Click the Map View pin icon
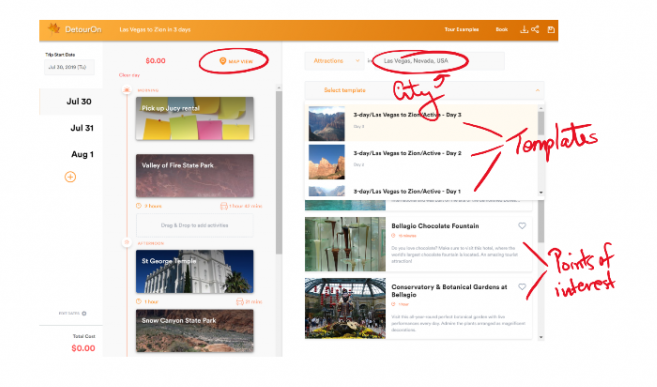Screen dimensions: 657x387 coord(222,61)
